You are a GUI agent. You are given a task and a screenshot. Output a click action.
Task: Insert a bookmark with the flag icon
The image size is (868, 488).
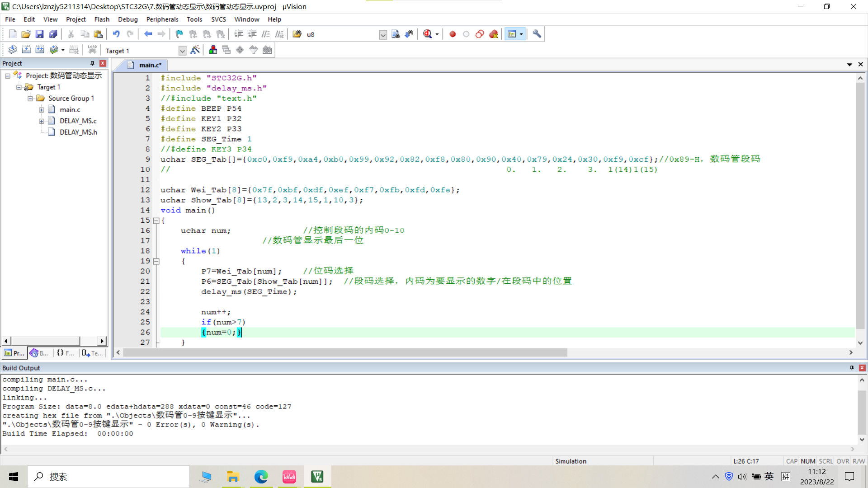[x=179, y=34]
